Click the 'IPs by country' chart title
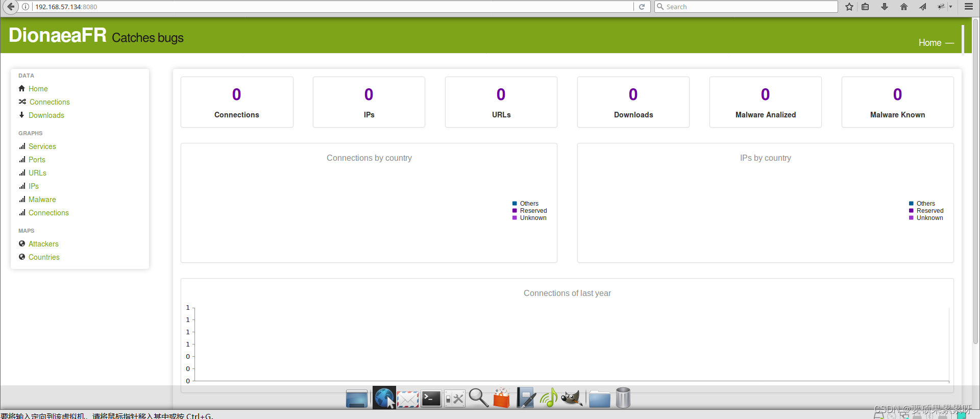The height and width of the screenshot is (419, 980). pos(766,158)
